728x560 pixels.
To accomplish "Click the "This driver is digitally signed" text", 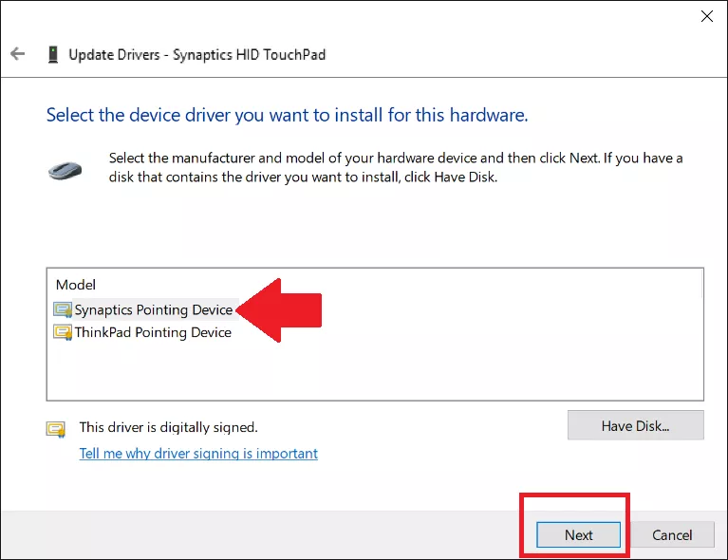I will pos(168,428).
